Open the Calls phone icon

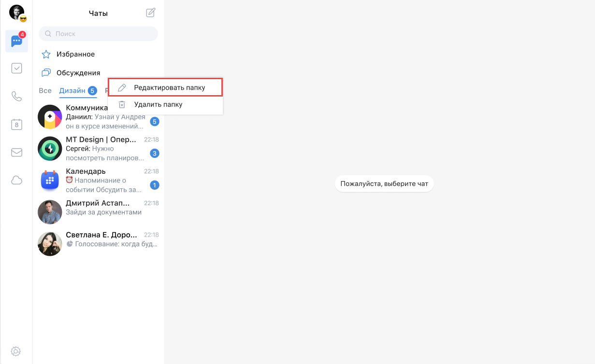pyautogui.click(x=16, y=97)
